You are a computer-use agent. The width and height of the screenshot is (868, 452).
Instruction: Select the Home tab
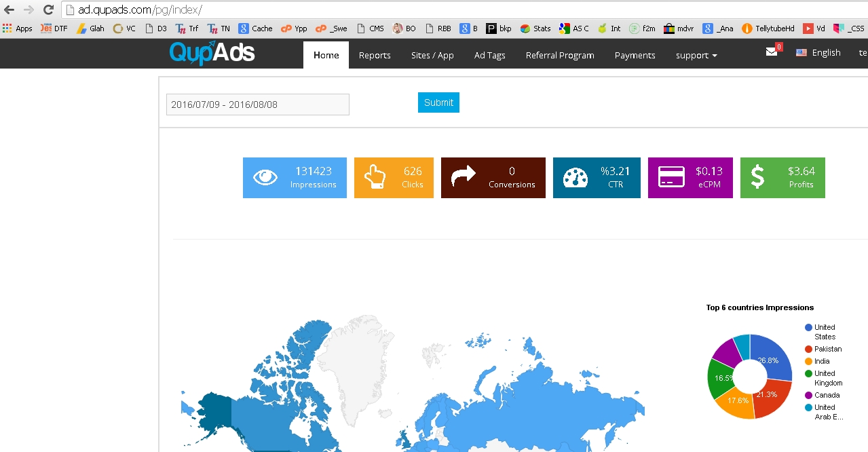point(326,55)
